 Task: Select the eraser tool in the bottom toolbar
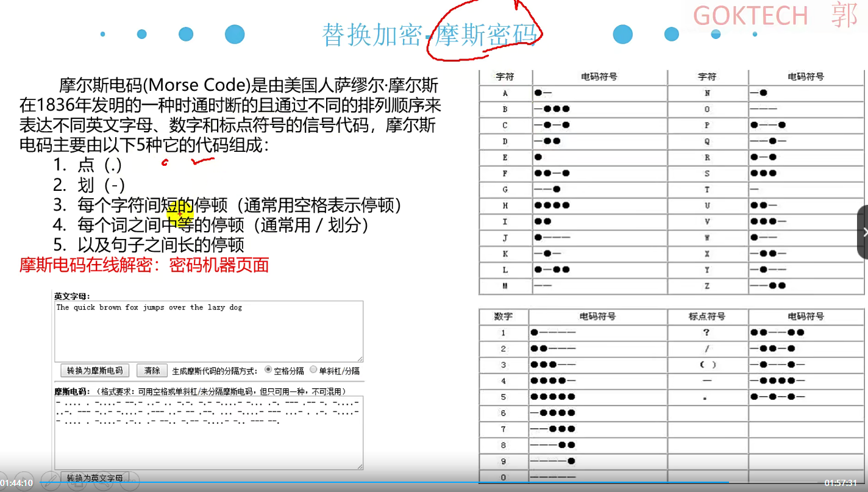[x=78, y=482]
